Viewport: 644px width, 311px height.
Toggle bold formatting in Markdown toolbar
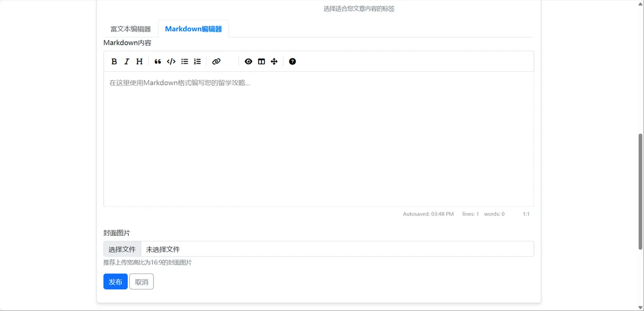[114, 62]
